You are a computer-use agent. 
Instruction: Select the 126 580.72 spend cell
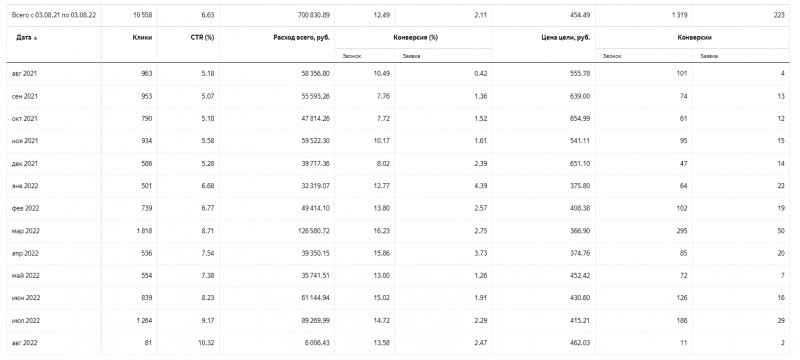[313, 230]
